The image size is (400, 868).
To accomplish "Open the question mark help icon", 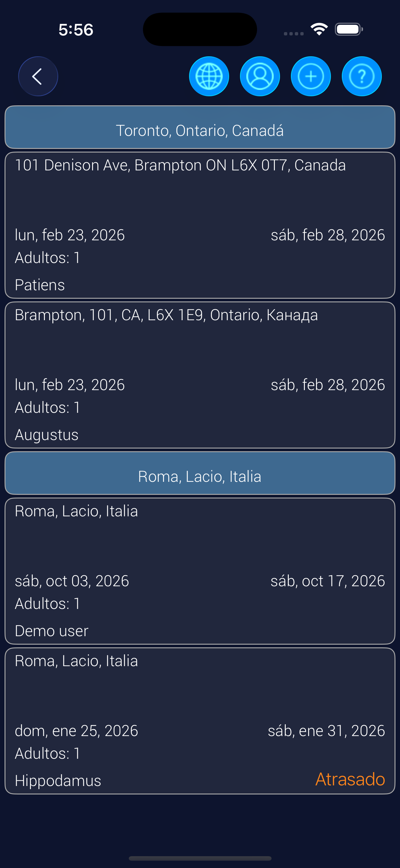I will 362,77.
